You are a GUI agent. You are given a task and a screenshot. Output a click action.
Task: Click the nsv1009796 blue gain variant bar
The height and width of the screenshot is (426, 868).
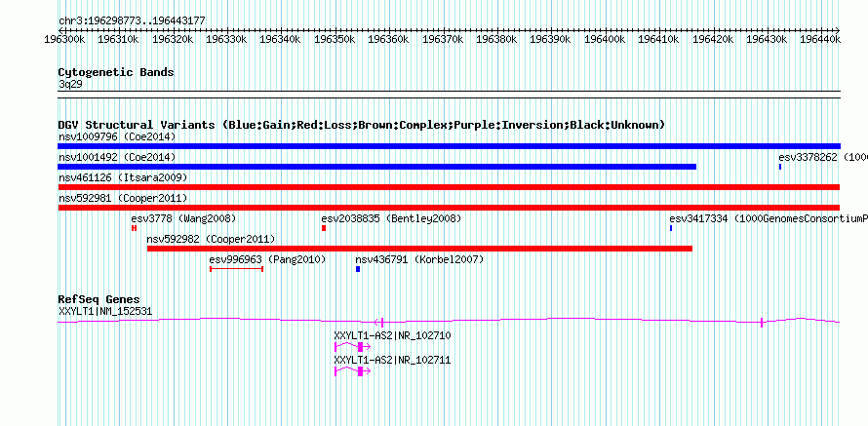(449, 146)
